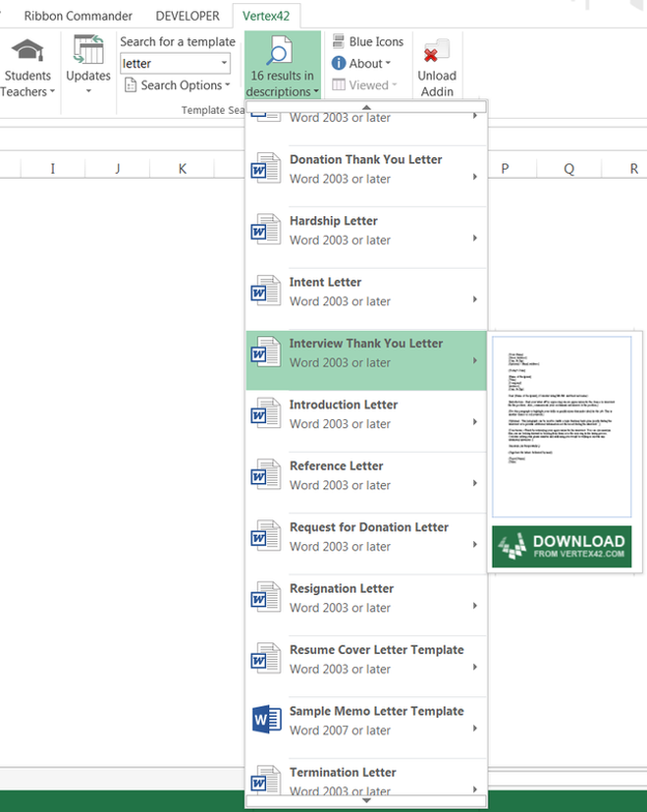Click the Interview Thank You Letter preview thumbnail
The width and height of the screenshot is (647, 812).
tap(562, 427)
